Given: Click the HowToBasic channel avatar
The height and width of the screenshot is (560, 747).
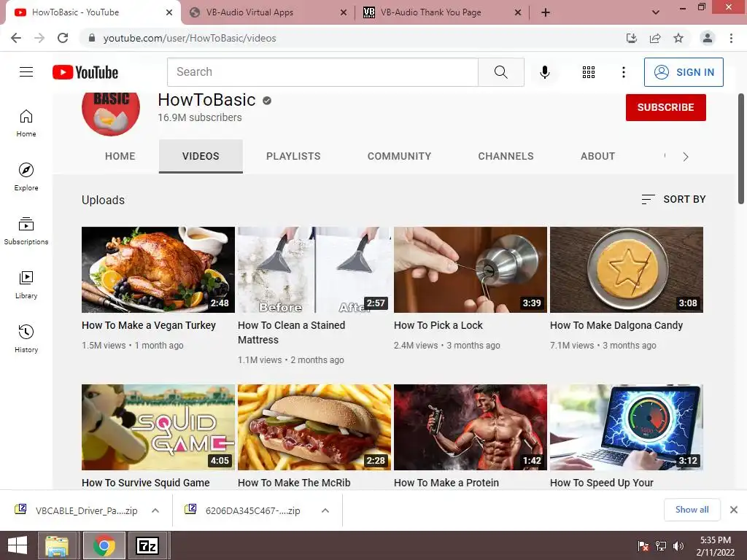Looking at the screenshot, I should click(111, 113).
